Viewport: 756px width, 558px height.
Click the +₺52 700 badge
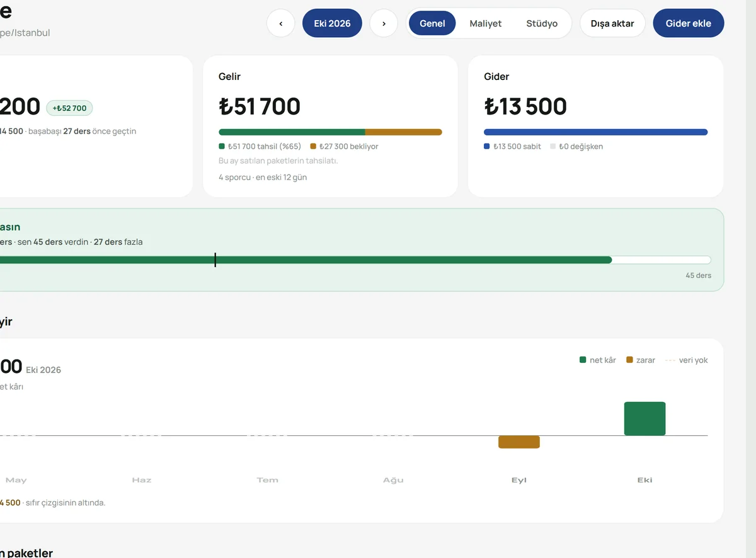(x=69, y=108)
